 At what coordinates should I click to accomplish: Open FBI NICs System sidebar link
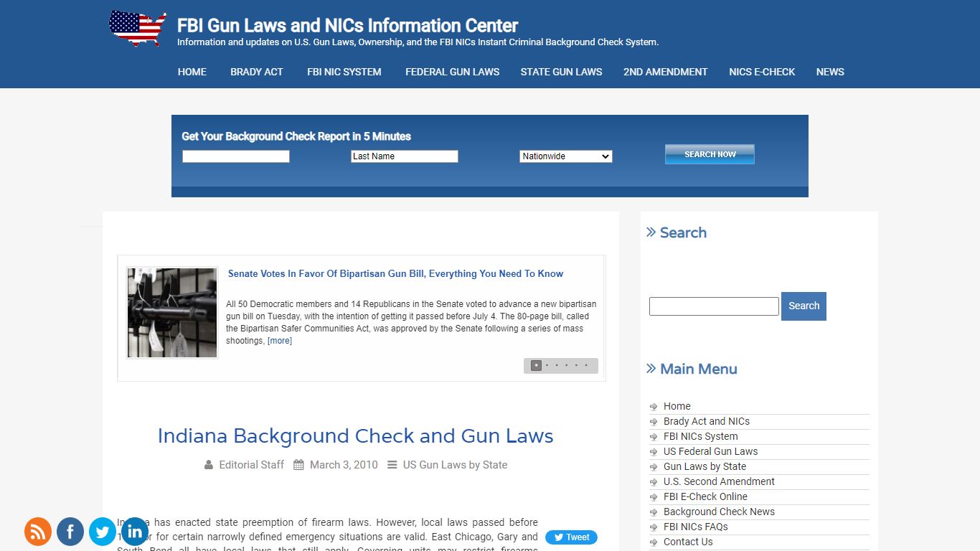pos(700,436)
